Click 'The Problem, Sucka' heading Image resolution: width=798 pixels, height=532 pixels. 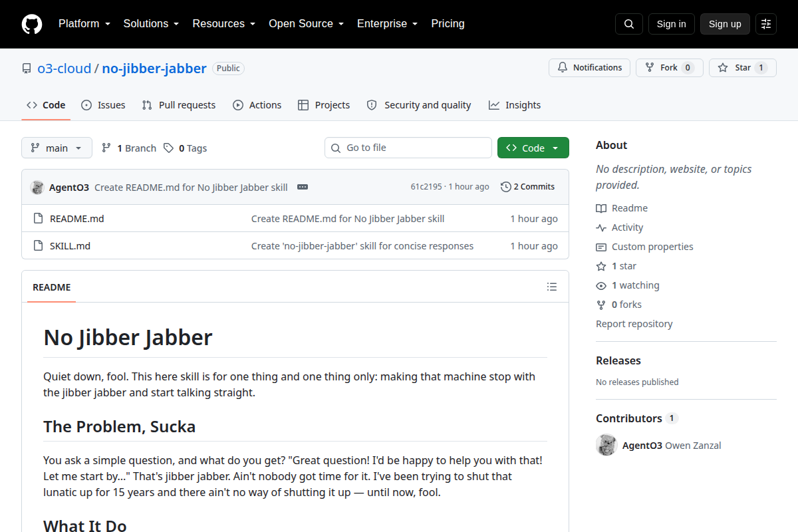tap(120, 426)
